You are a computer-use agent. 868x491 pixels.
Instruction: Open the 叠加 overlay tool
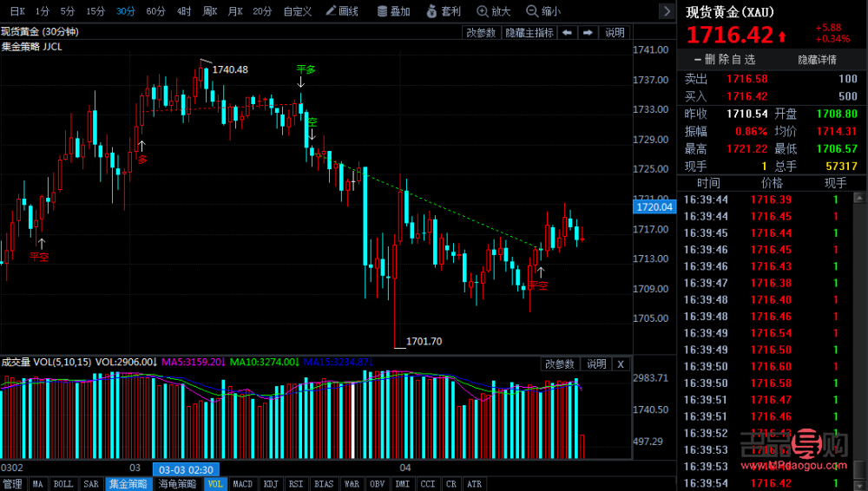click(393, 11)
